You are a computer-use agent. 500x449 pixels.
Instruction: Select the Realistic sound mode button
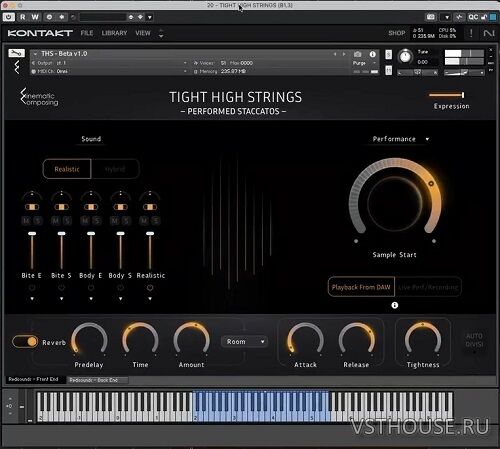[x=67, y=169]
